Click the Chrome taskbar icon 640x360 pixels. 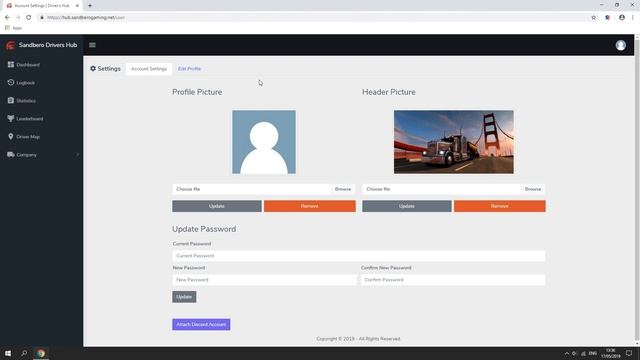click(x=41, y=353)
